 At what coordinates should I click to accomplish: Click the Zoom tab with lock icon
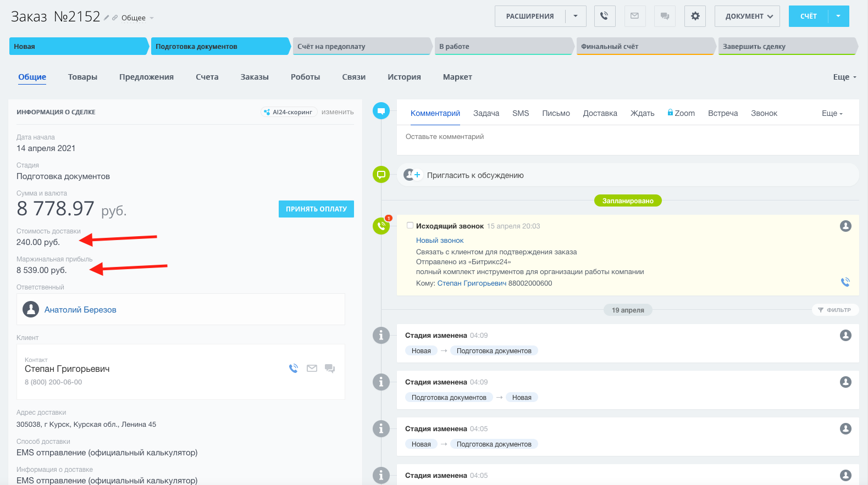[681, 113]
